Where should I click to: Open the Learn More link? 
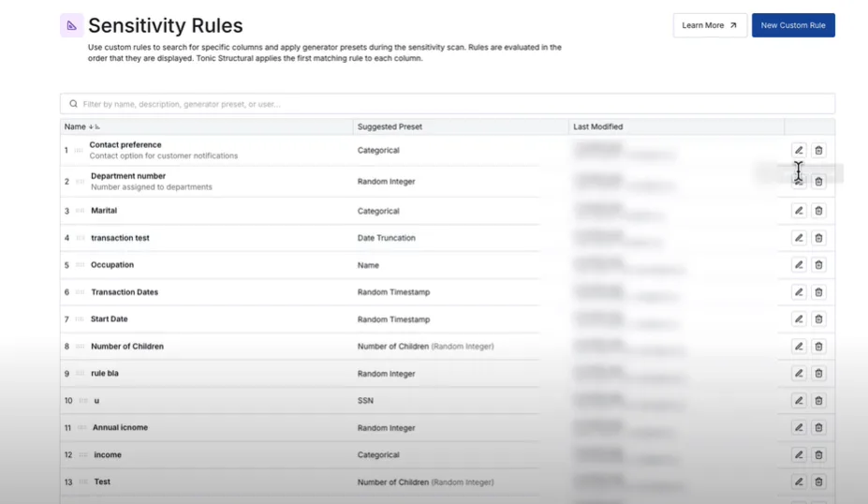pos(710,25)
